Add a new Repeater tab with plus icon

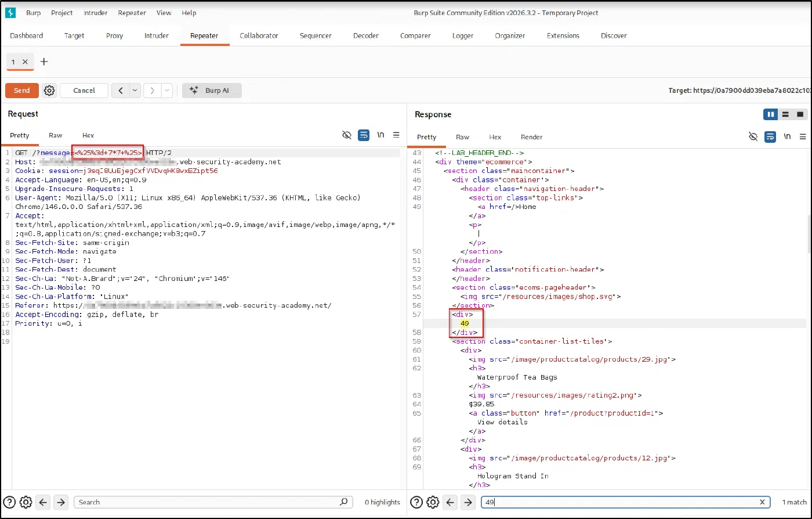[44, 62]
